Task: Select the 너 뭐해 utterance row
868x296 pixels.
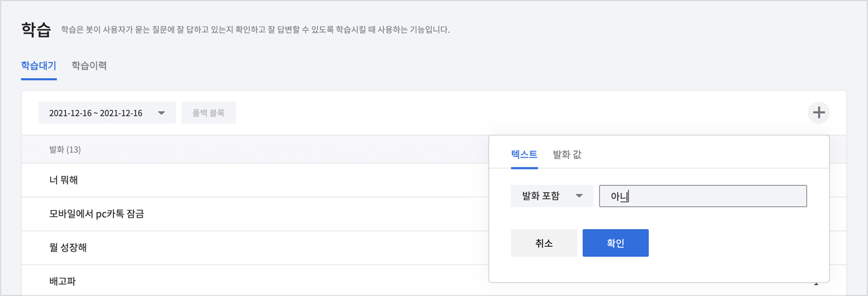Action: [64, 180]
